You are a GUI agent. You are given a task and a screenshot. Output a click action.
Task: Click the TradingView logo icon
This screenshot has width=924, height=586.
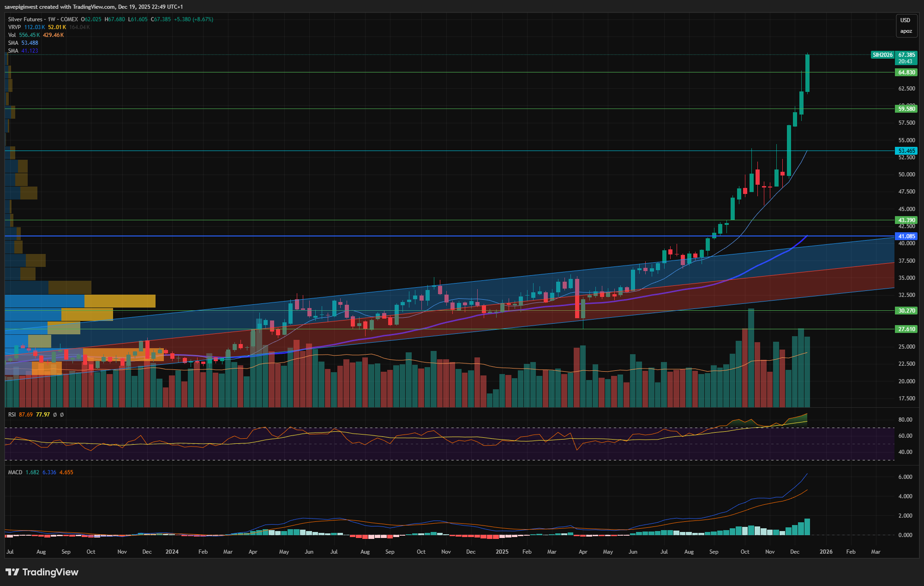point(12,572)
